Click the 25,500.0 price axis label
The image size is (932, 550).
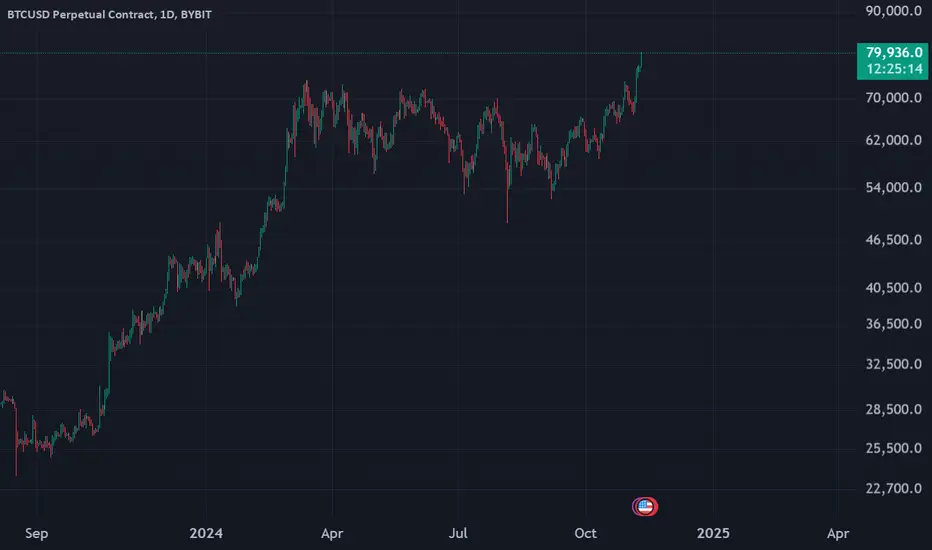(894, 448)
